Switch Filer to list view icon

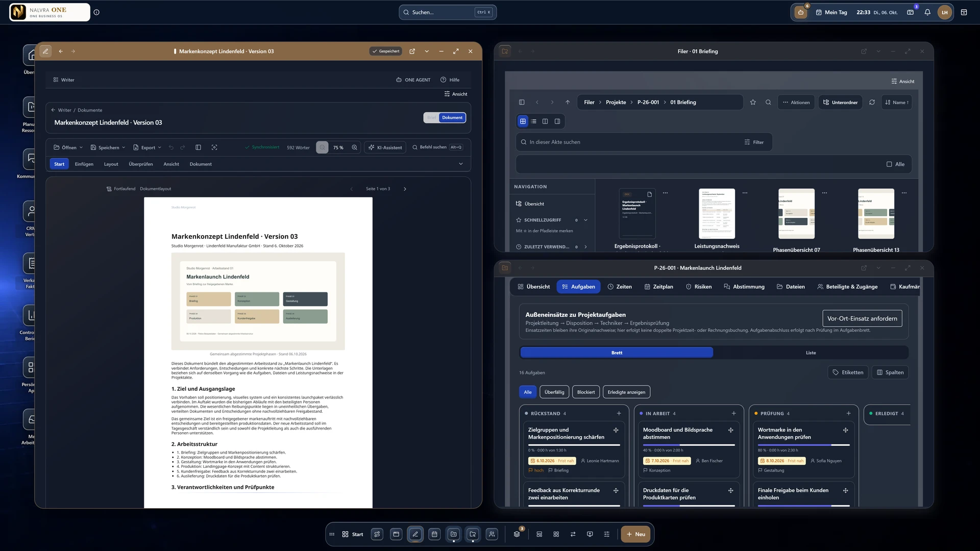click(x=534, y=121)
